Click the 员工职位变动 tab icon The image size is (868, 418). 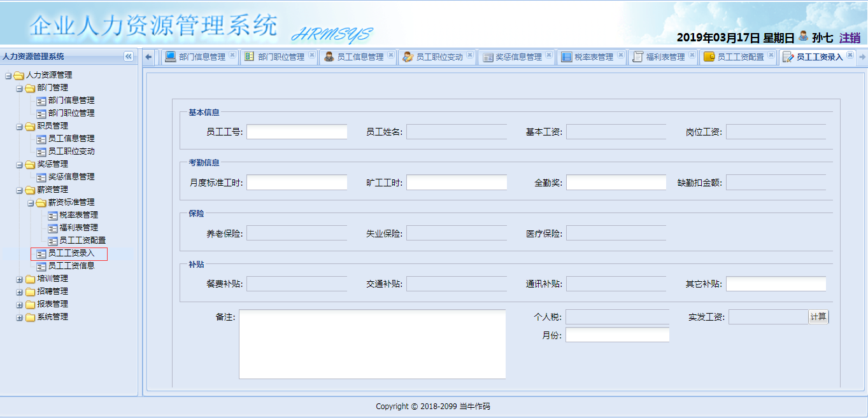408,57
